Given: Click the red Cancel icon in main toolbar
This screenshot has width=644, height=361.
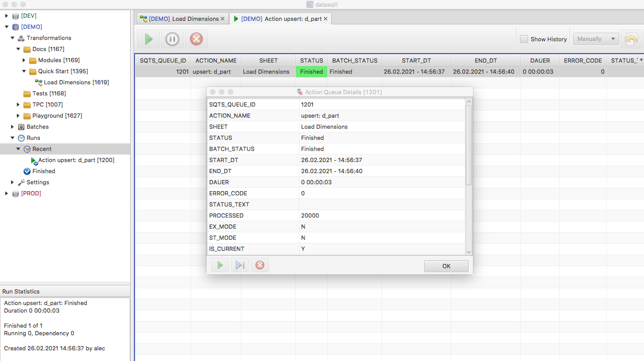Looking at the screenshot, I should [196, 39].
